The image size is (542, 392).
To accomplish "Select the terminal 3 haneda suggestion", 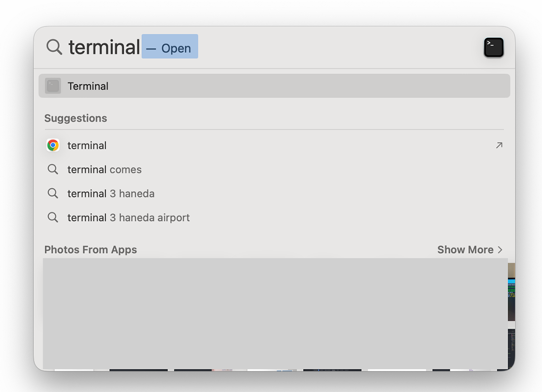I will pos(274,194).
